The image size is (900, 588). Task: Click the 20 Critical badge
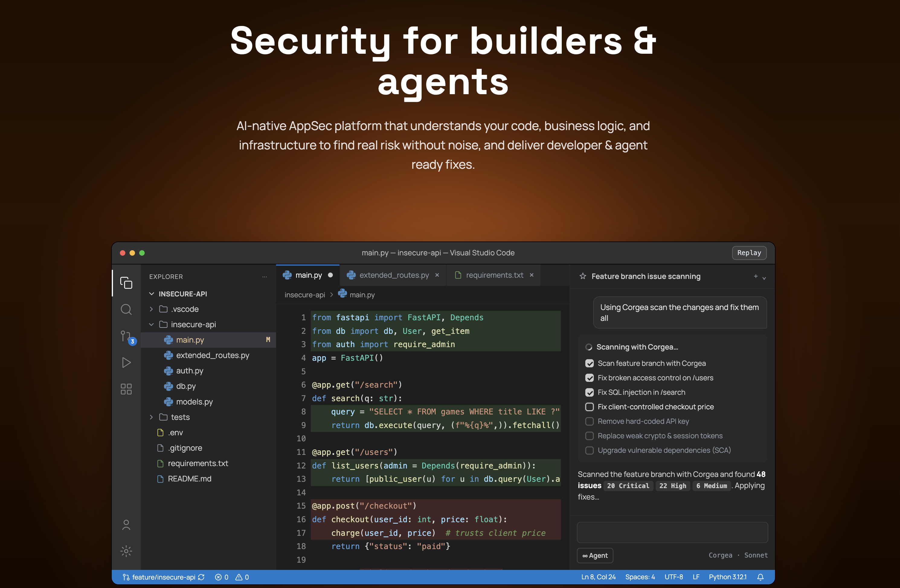pyautogui.click(x=628, y=486)
